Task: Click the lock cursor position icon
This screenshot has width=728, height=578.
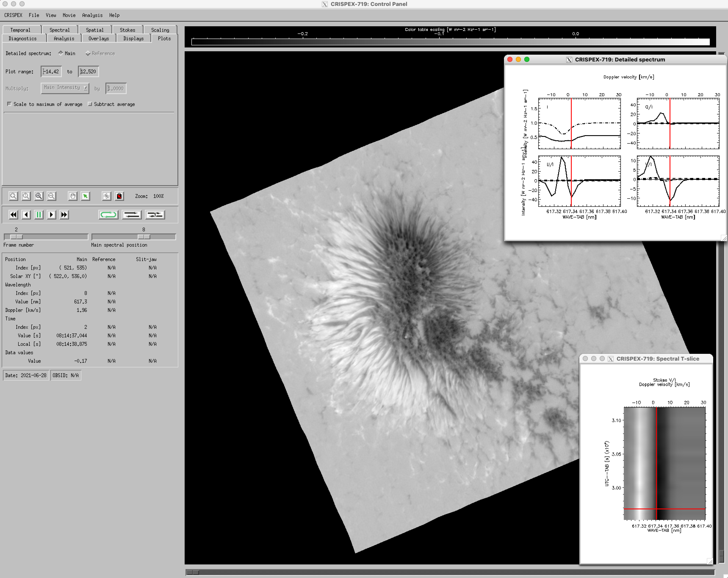Action: [x=119, y=196]
